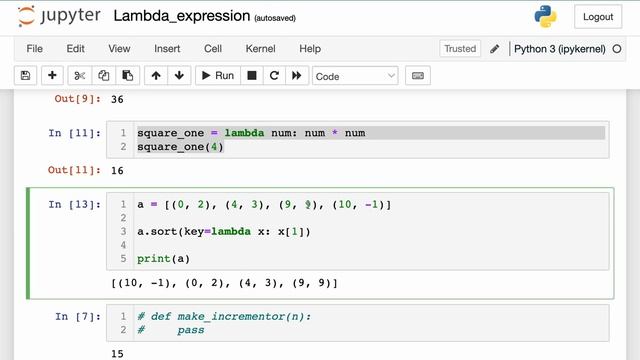The width and height of the screenshot is (640, 360).
Task: Click the kernel idle circle indicator
Action: (617, 49)
